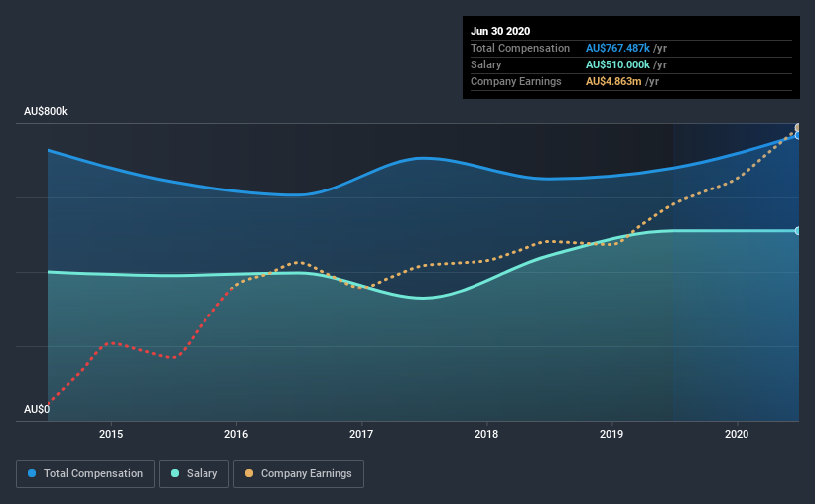The height and width of the screenshot is (504, 815).
Task: Click the AU$4.863m company earnings value
Action: [x=613, y=81]
